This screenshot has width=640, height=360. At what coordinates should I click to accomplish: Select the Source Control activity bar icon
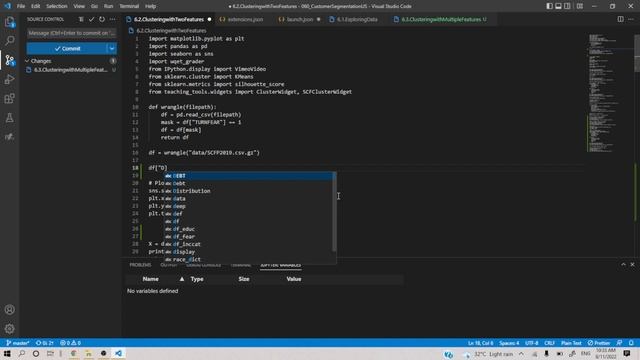[x=9, y=60]
